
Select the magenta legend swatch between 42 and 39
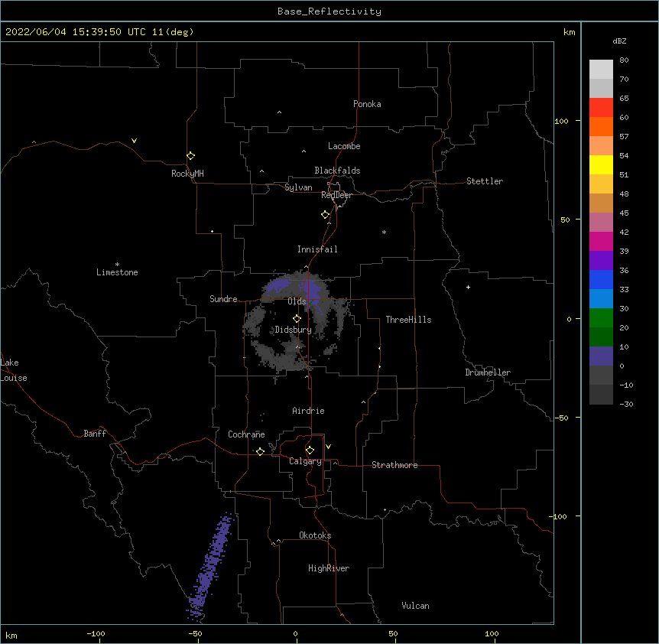[601, 241]
